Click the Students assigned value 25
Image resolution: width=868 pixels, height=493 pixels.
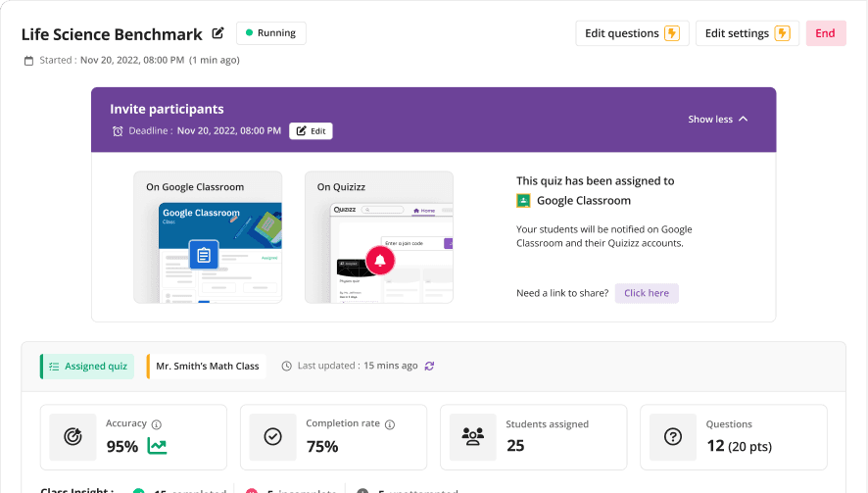515,446
